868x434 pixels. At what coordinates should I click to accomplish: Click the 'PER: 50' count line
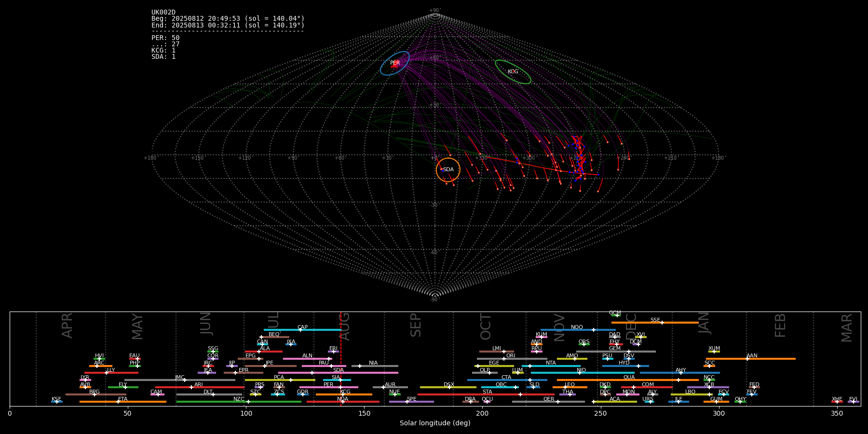[x=165, y=38]
